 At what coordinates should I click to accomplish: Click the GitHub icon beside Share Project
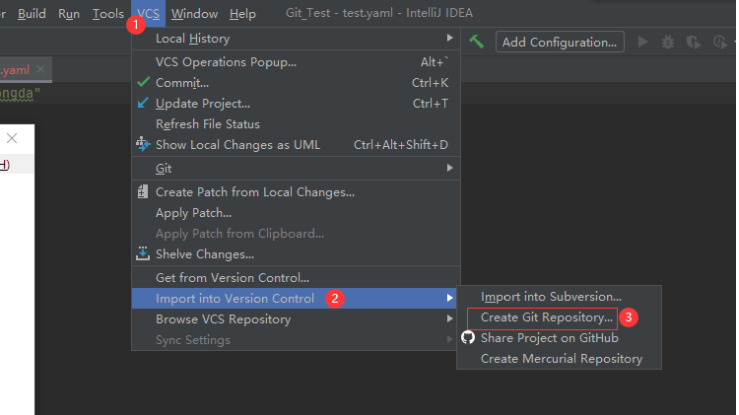point(467,338)
